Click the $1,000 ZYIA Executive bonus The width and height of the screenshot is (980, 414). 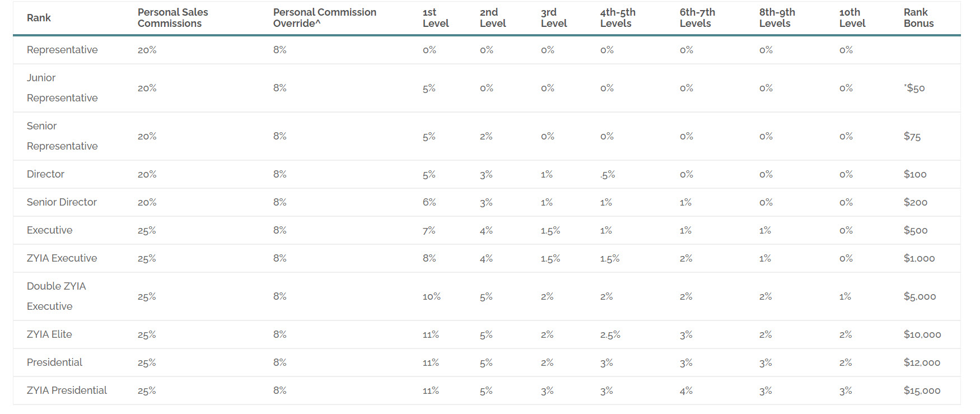click(919, 258)
